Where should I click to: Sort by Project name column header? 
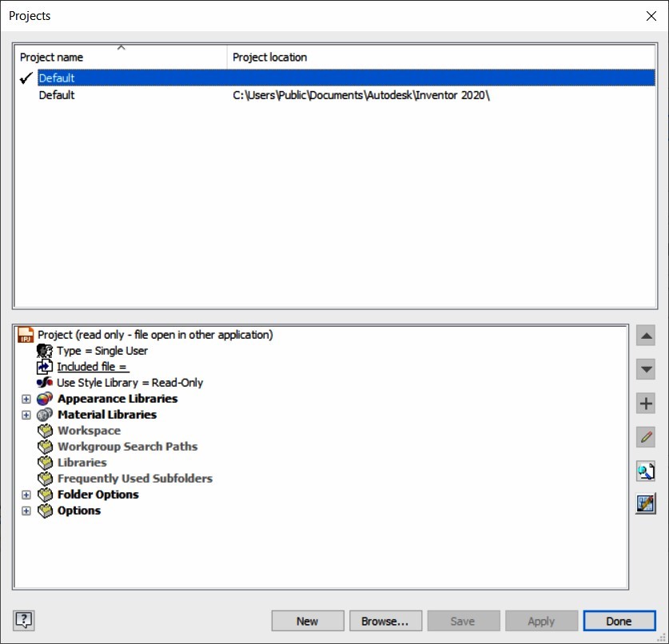pyautogui.click(x=120, y=58)
